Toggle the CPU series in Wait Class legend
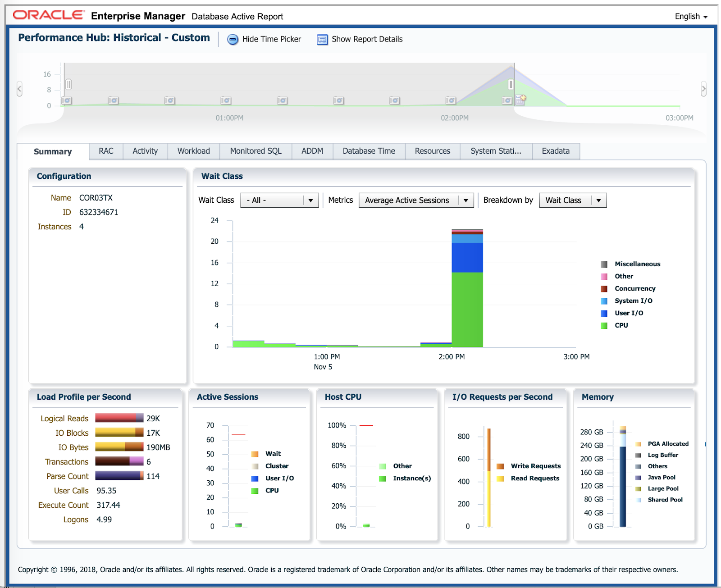This screenshot has width=721, height=588. tap(621, 325)
